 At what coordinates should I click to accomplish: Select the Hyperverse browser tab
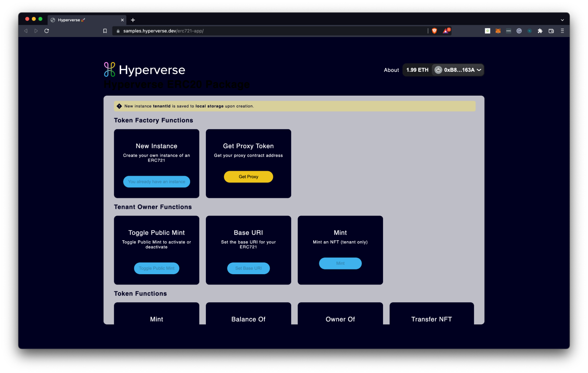[x=87, y=20]
